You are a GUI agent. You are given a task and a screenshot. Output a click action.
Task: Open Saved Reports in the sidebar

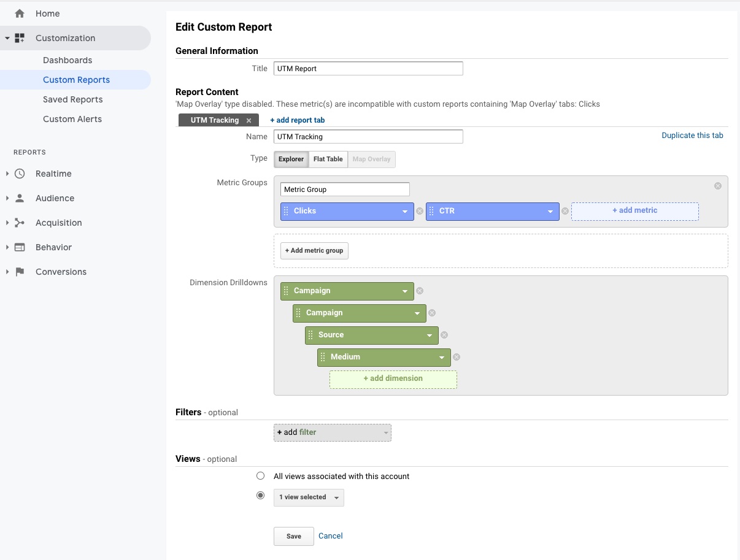72,99
